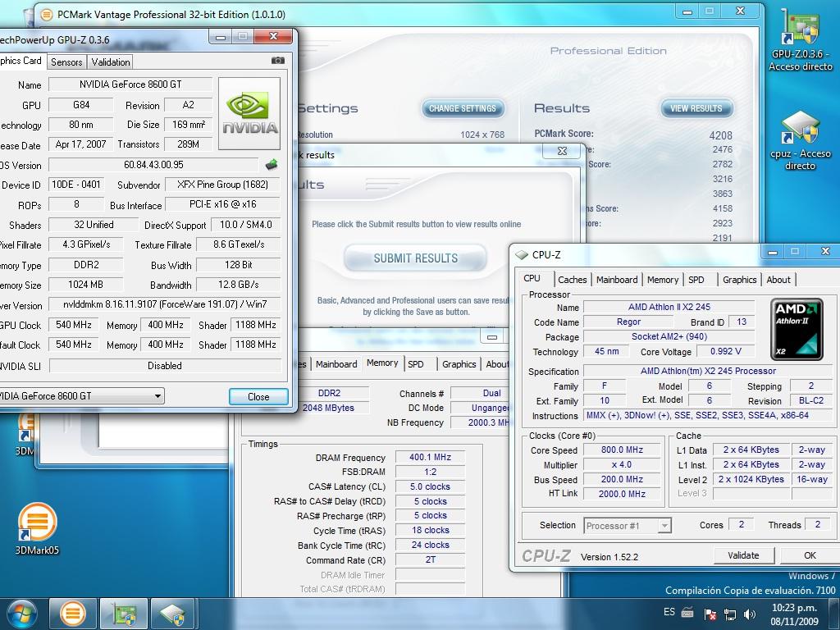Click the Command Rate value 2T

pyautogui.click(x=430, y=560)
